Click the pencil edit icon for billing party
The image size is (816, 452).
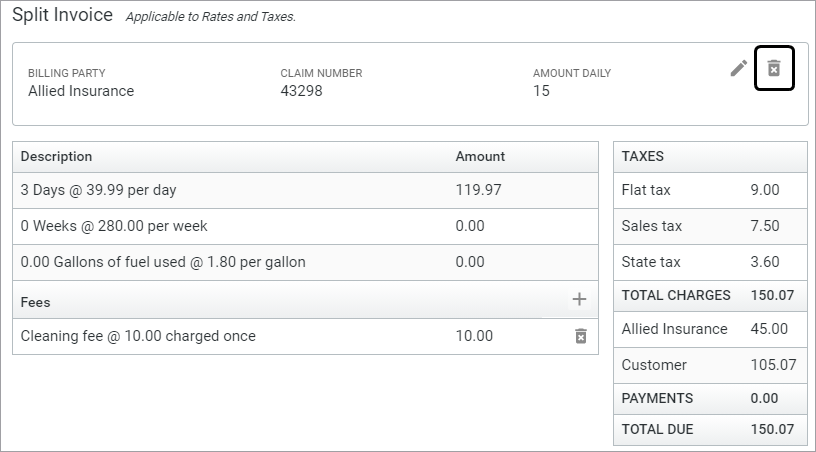coord(739,68)
